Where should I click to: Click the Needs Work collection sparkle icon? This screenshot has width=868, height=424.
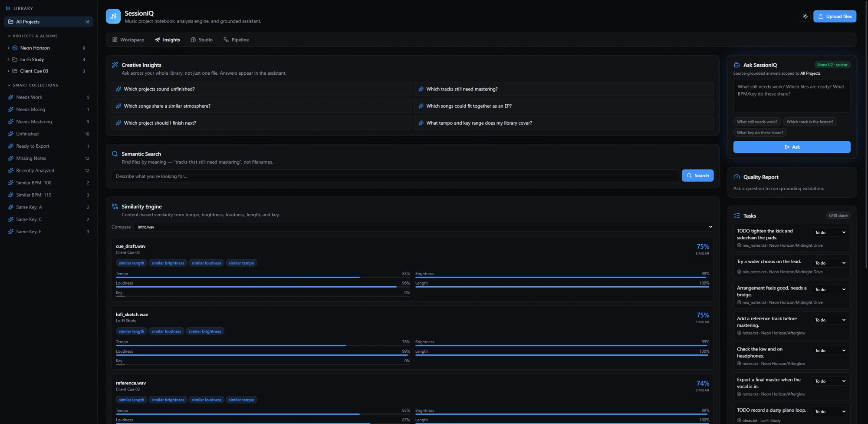pyautogui.click(x=11, y=97)
